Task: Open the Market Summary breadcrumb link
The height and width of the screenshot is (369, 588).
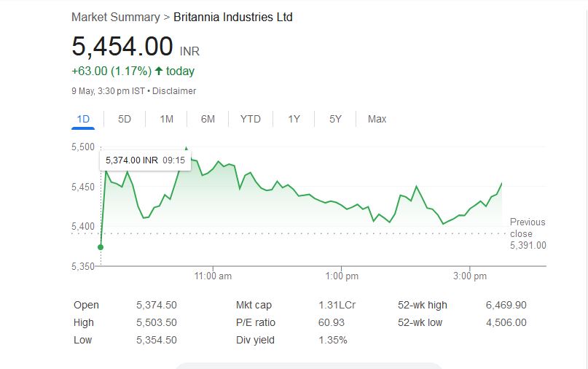Action: (115, 17)
